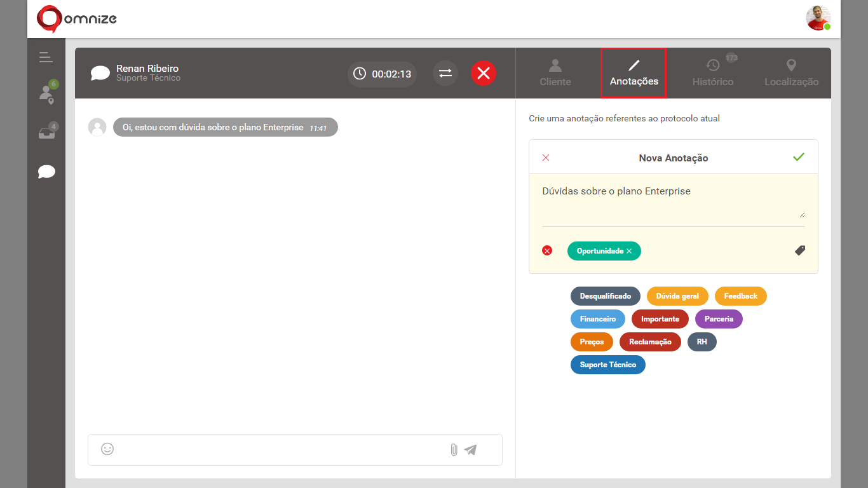
Task: Click the transfer chat arrows icon
Action: 445,73
